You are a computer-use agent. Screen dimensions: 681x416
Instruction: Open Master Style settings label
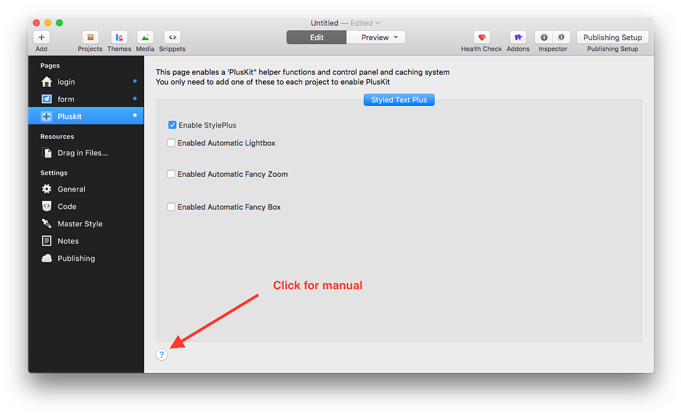click(80, 224)
